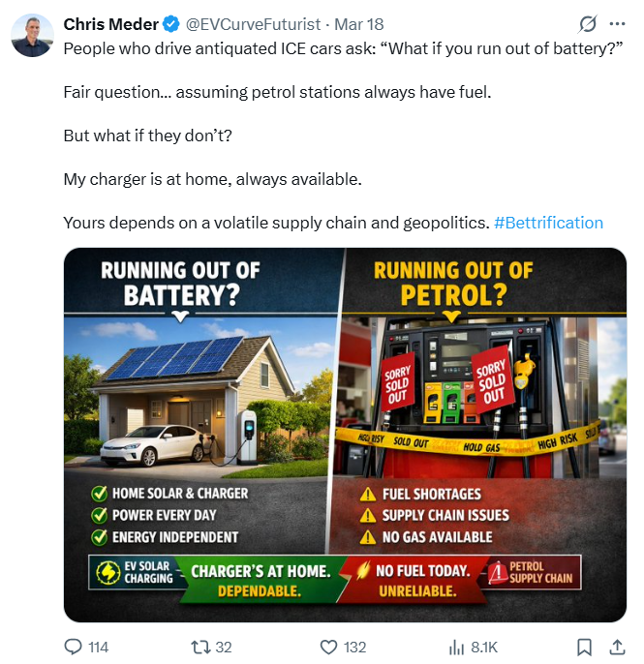Image resolution: width=644 pixels, height=664 pixels.
Task: Click the repost arrows icon
Action: [x=199, y=647]
